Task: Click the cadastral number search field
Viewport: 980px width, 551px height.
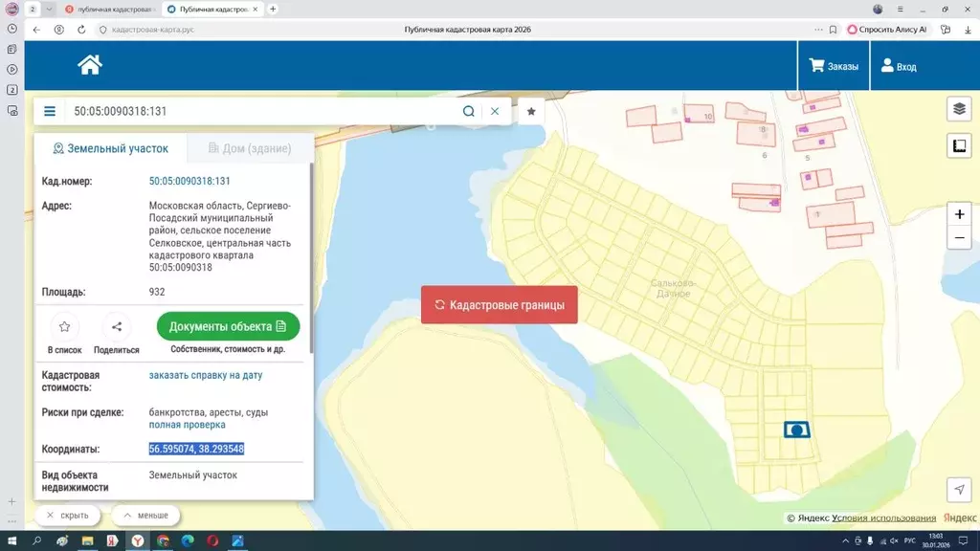Action: pyautogui.click(x=258, y=111)
